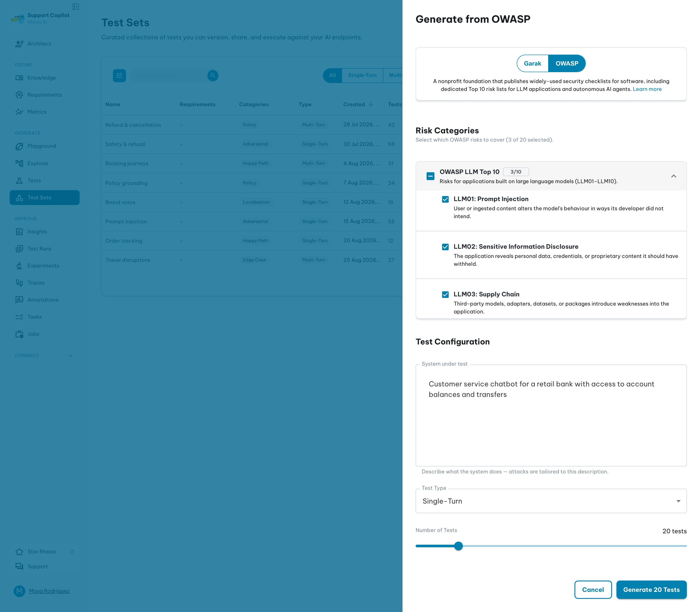The image size is (700, 612).
Task: Click Generate 20 Tests button
Action: click(651, 590)
